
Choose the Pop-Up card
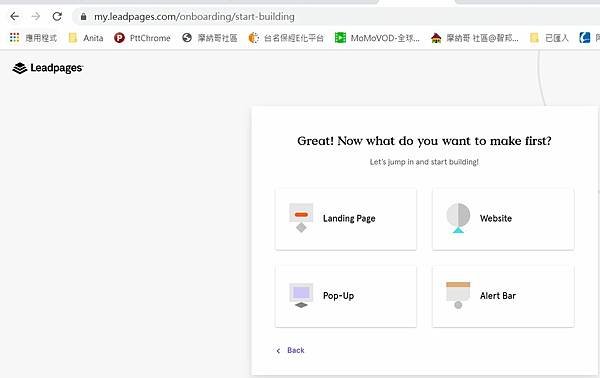click(346, 296)
